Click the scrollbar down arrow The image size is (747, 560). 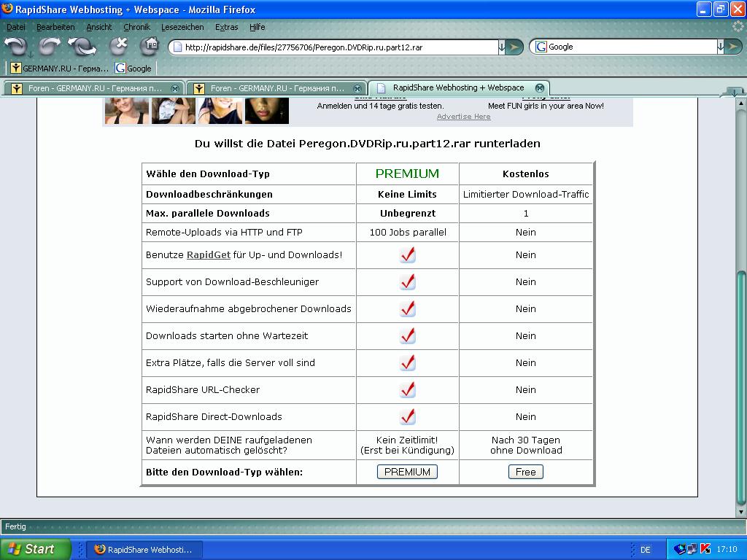[741, 513]
